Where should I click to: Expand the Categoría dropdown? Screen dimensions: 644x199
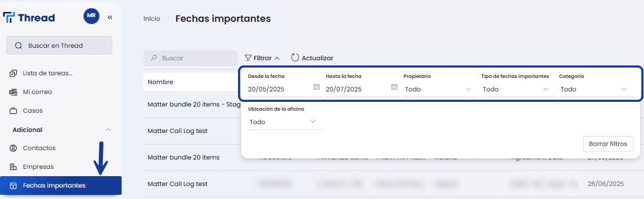point(596,89)
